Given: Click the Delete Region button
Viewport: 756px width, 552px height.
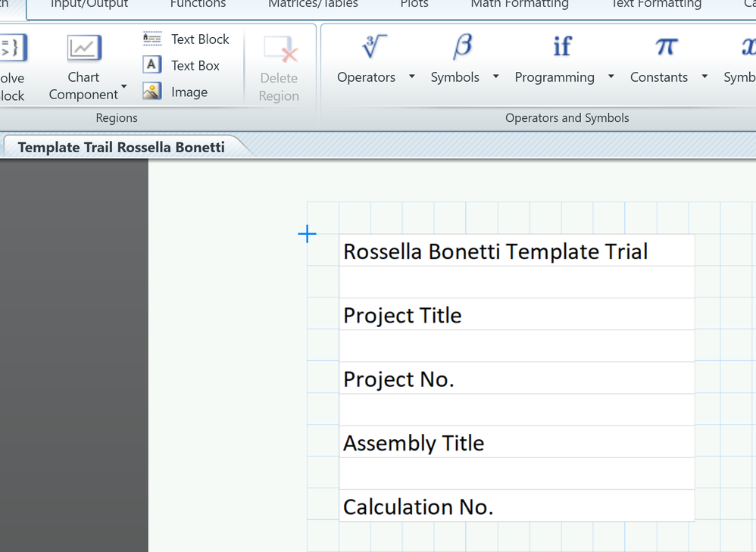Looking at the screenshot, I should [279, 68].
